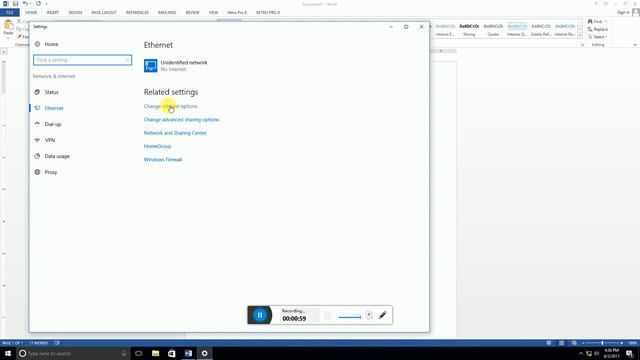640x360 pixels.
Task: Open Proxy settings page
Action: click(51, 172)
